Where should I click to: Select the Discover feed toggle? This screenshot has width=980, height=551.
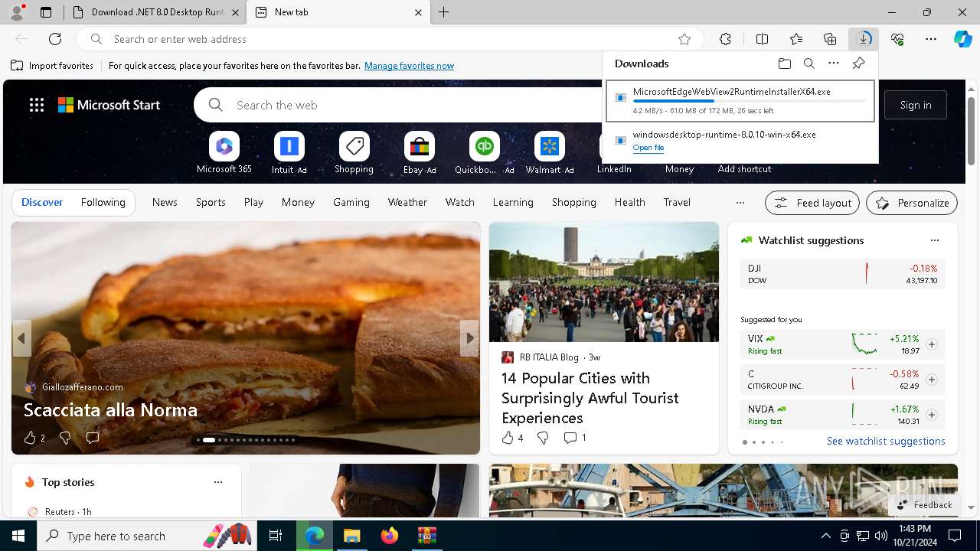click(42, 202)
